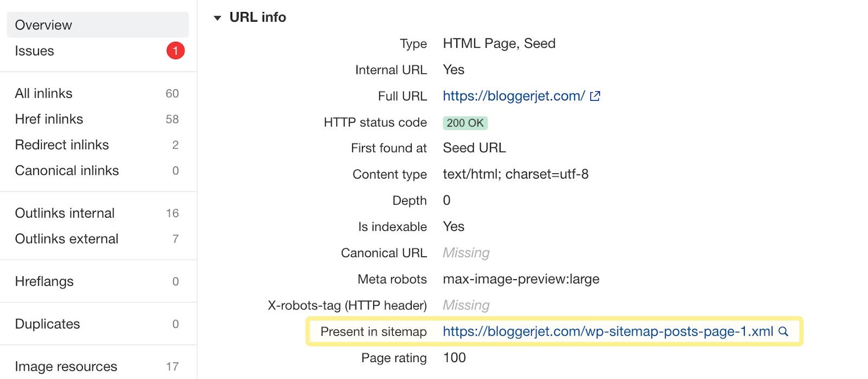This screenshot has width=868, height=379.
Task: Select Outlinks external in sidebar
Action: (66, 238)
